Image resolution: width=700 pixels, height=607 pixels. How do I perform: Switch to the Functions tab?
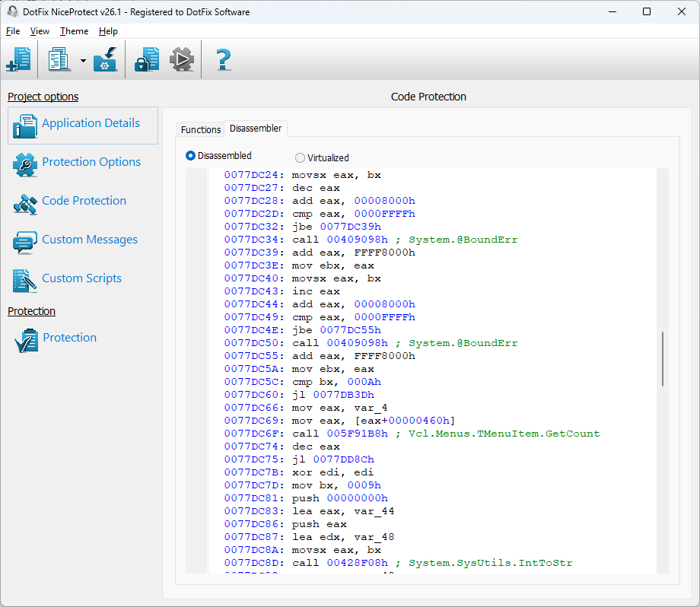[x=201, y=129]
